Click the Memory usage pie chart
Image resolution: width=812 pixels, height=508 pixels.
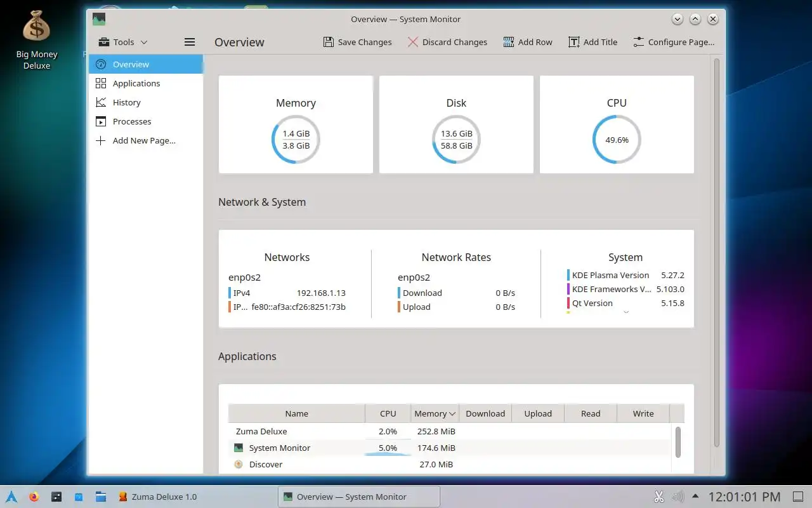[296, 140]
